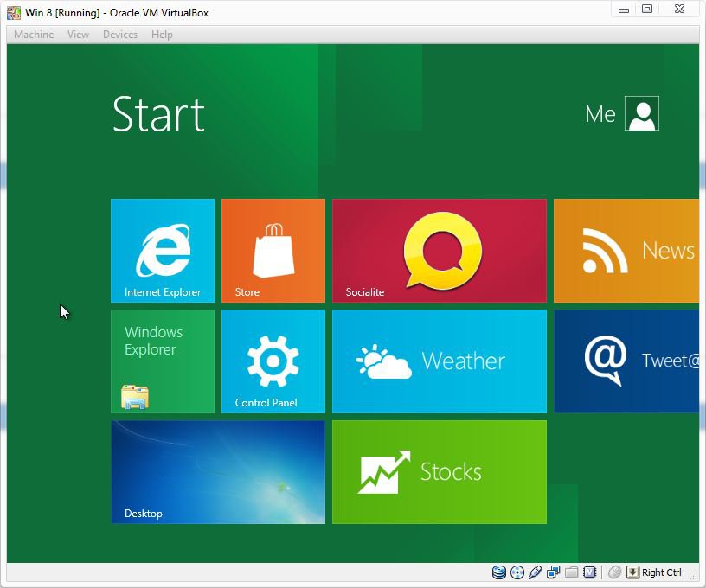
Task: Click the VirtualBox window title icon
Action: point(14,13)
